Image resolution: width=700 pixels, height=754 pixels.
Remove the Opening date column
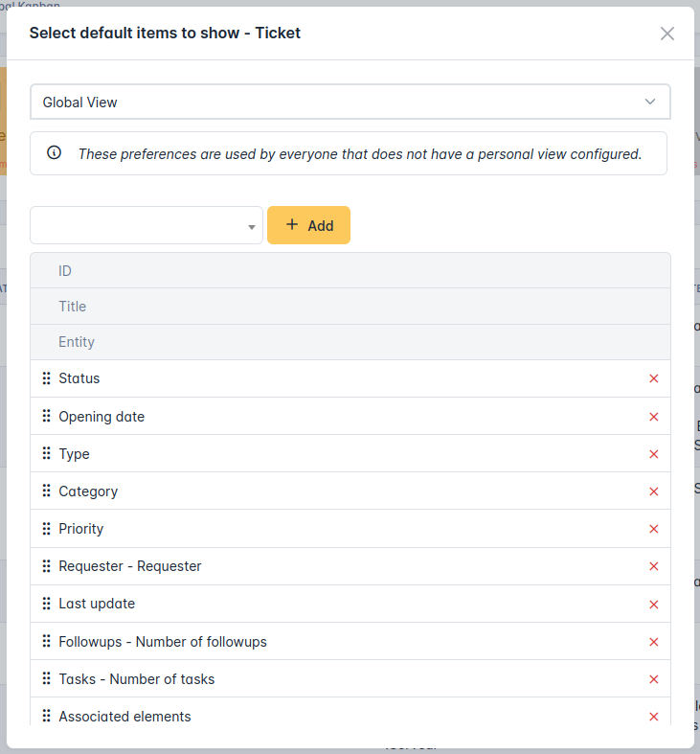pyautogui.click(x=653, y=417)
